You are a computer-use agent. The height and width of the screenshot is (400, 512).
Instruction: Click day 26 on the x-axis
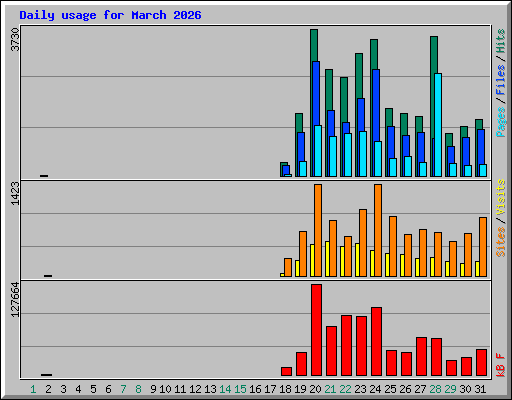pyautogui.click(x=405, y=389)
